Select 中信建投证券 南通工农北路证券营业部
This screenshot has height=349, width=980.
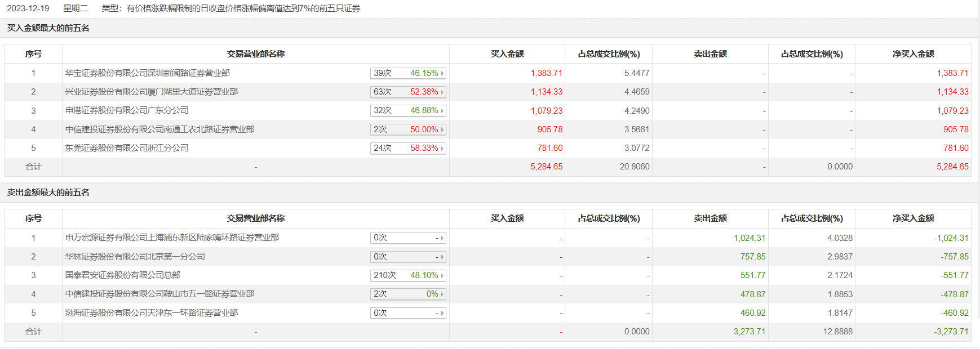(159, 129)
